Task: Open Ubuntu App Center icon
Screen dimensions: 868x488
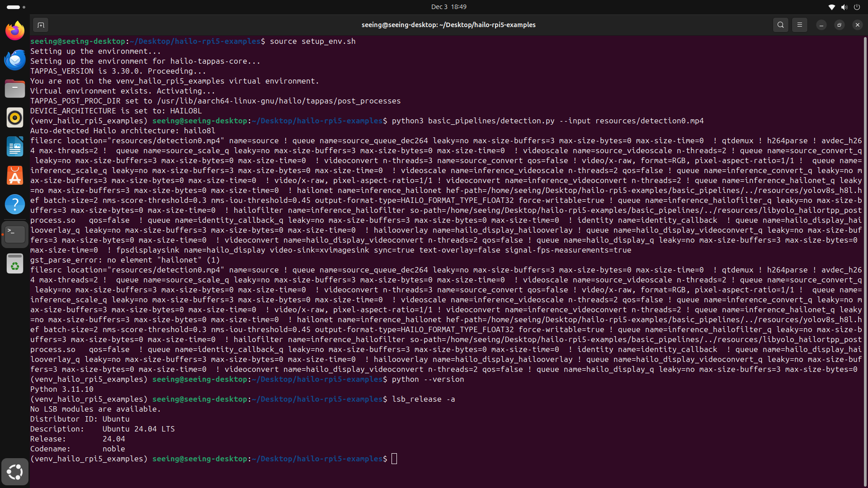Action: coord(15,175)
